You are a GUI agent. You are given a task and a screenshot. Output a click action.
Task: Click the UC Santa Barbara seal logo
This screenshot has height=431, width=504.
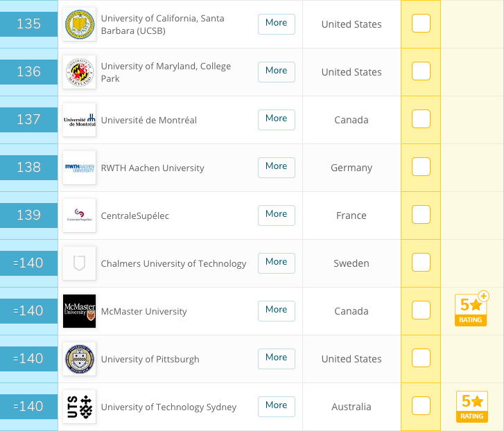80,24
